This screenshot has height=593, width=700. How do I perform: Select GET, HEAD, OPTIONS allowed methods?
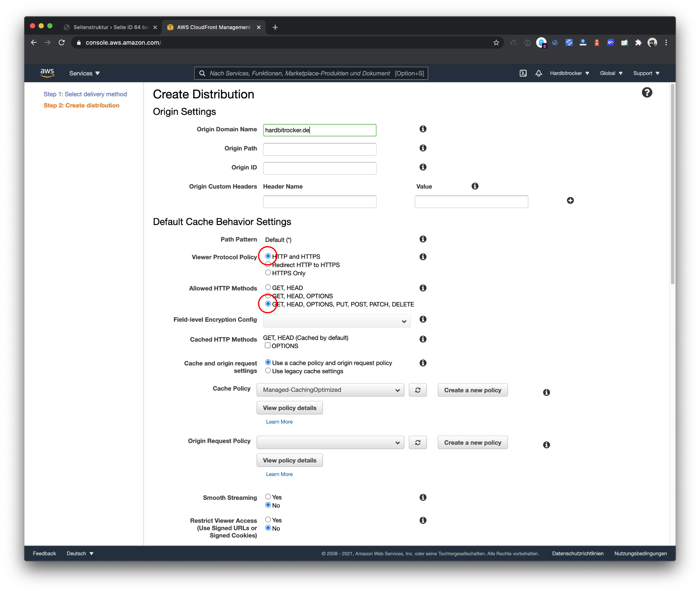(268, 295)
